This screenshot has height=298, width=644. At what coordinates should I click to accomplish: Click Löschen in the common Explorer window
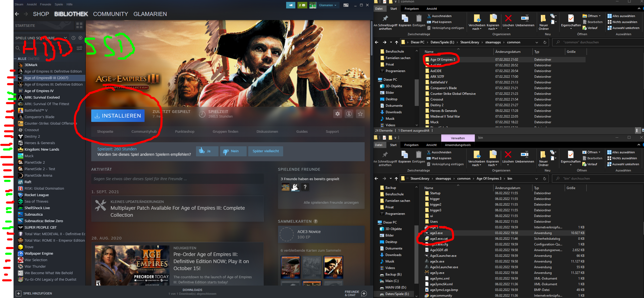[508, 22]
